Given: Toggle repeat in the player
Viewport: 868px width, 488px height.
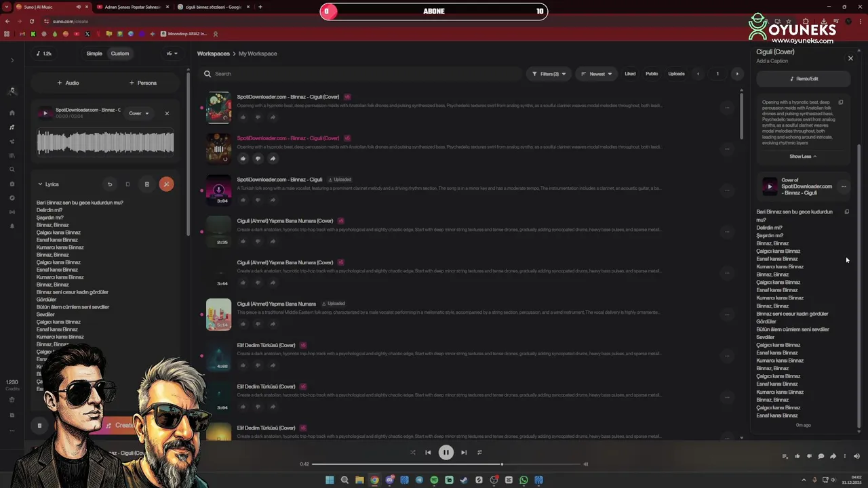Looking at the screenshot, I should tap(479, 453).
